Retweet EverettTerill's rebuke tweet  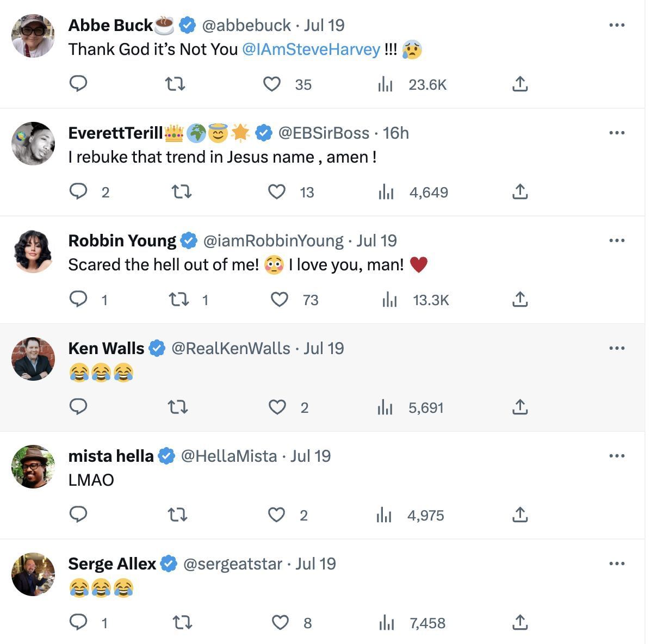[x=182, y=191]
